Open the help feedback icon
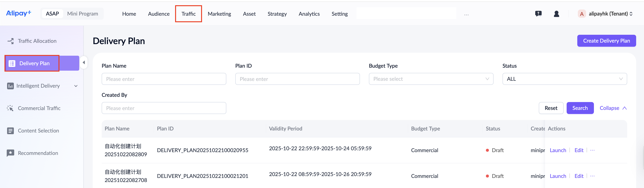 [538, 13]
